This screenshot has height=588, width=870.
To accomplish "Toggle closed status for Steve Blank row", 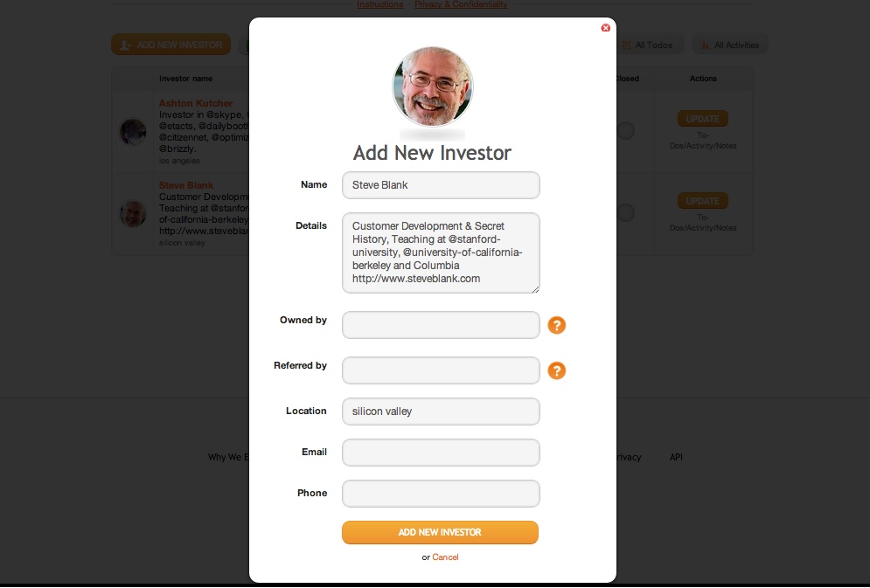I will [x=625, y=213].
